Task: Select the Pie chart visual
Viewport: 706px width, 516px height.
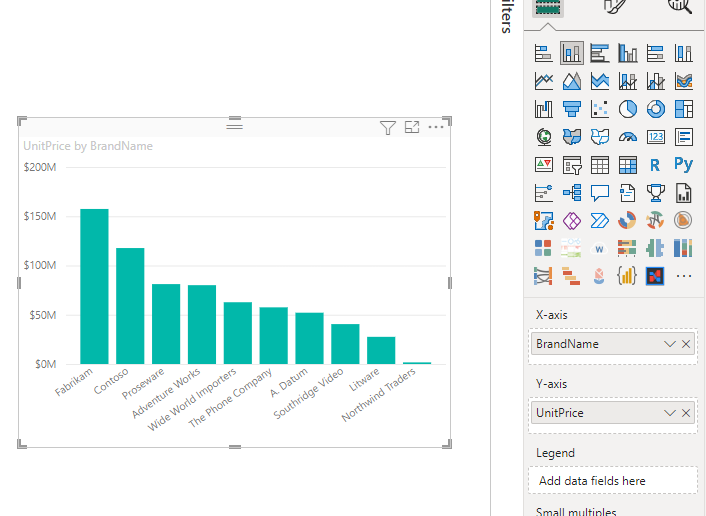Action: click(628, 109)
